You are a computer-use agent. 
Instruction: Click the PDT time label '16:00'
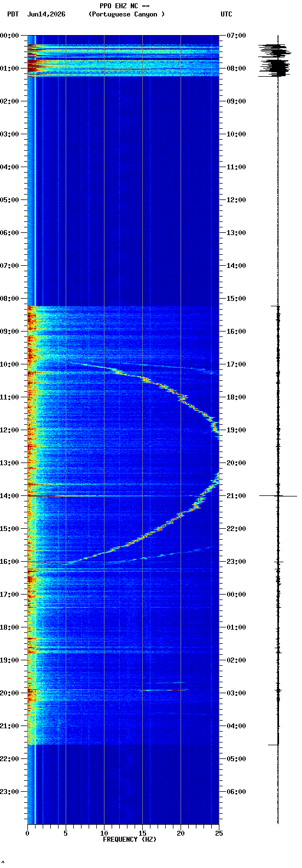point(9,562)
